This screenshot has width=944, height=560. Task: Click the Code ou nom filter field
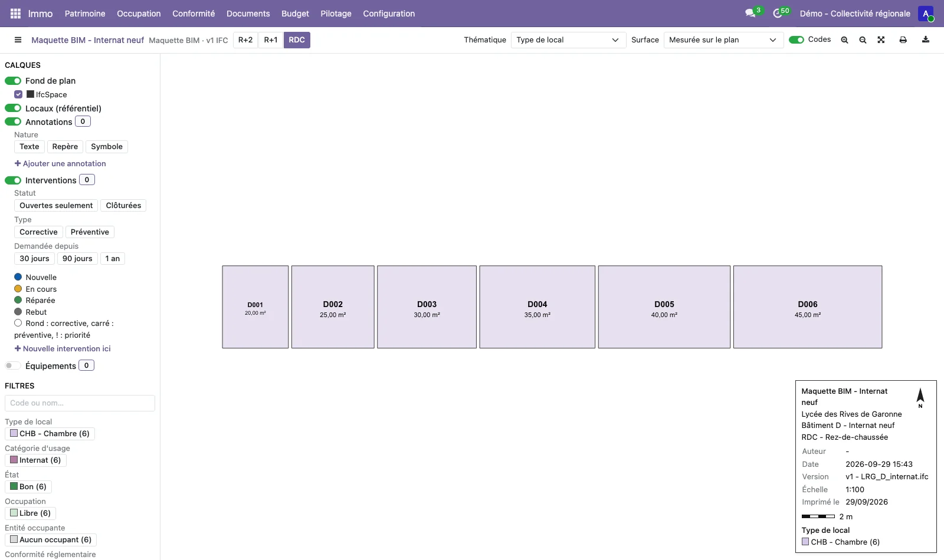(80, 403)
